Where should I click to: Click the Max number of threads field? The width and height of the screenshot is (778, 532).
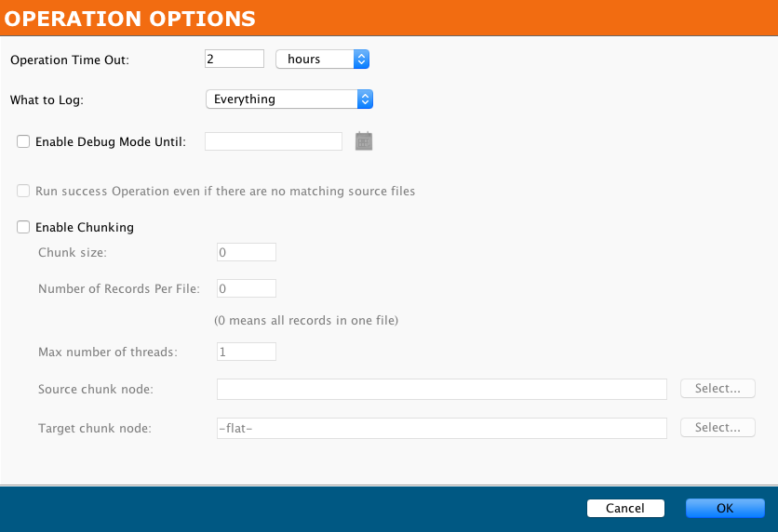(x=246, y=352)
